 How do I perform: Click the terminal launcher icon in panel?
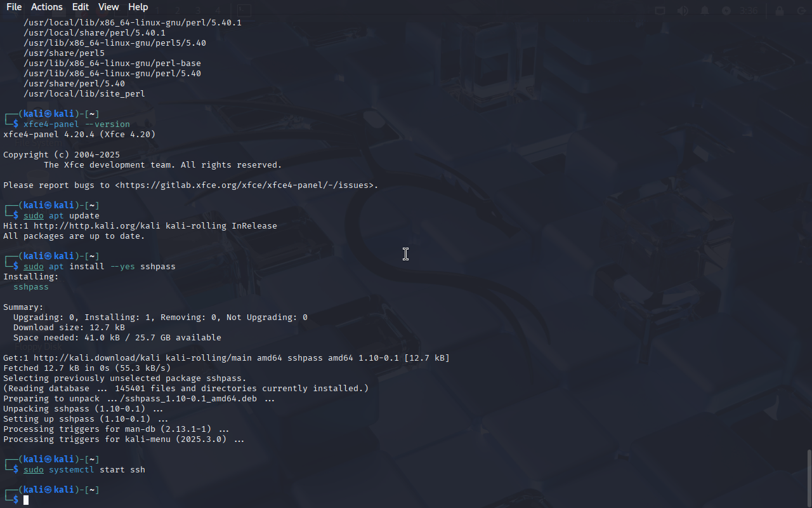tap(244, 11)
